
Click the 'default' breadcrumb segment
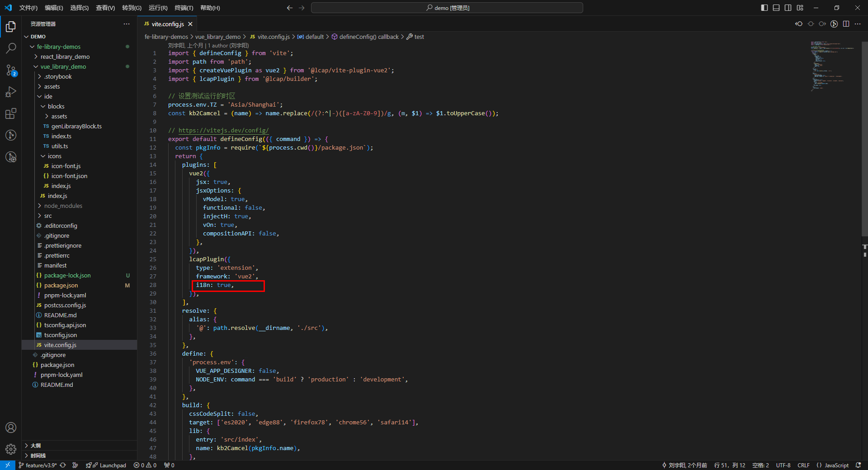pyautogui.click(x=311, y=37)
